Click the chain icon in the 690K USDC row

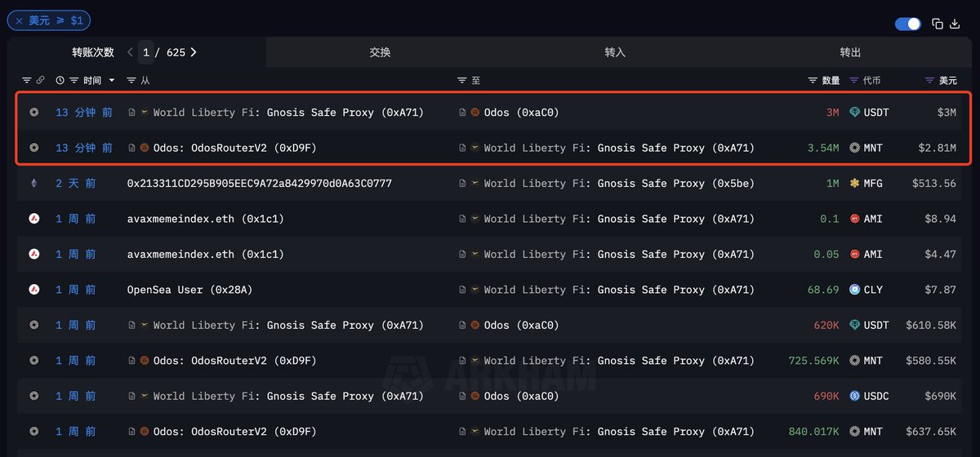tap(33, 396)
